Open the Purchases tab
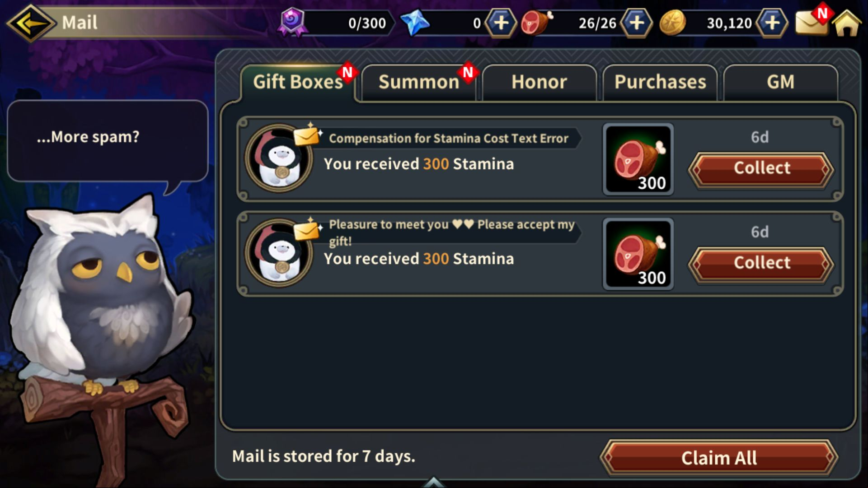The height and width of the screenshot is (488, 868). 660,82
